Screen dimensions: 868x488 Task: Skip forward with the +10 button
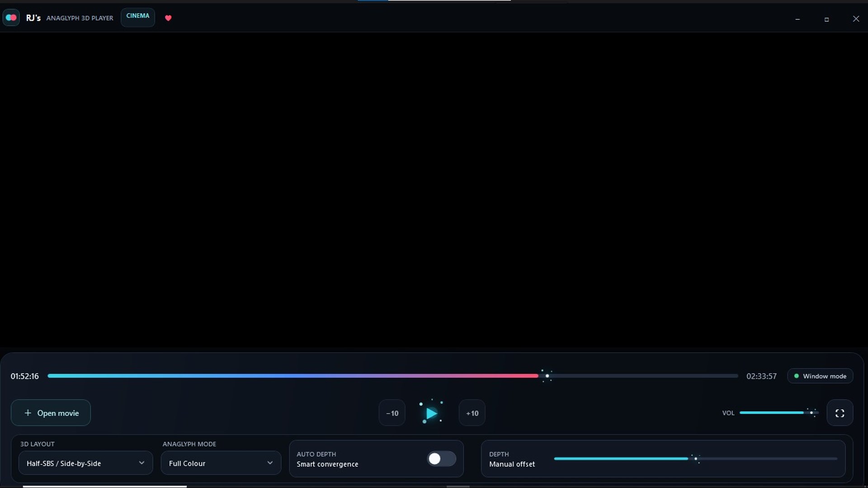(x=472, y=413)
